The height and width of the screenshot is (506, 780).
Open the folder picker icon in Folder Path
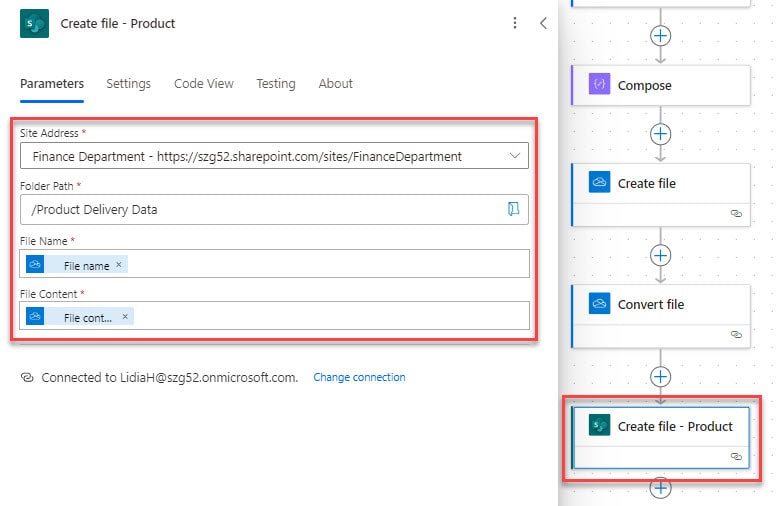coord(513,209)
